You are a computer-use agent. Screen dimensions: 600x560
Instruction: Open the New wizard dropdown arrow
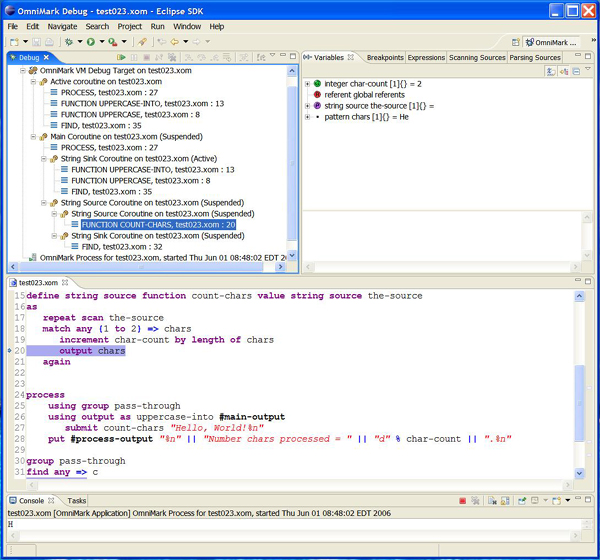pos(25,41)
